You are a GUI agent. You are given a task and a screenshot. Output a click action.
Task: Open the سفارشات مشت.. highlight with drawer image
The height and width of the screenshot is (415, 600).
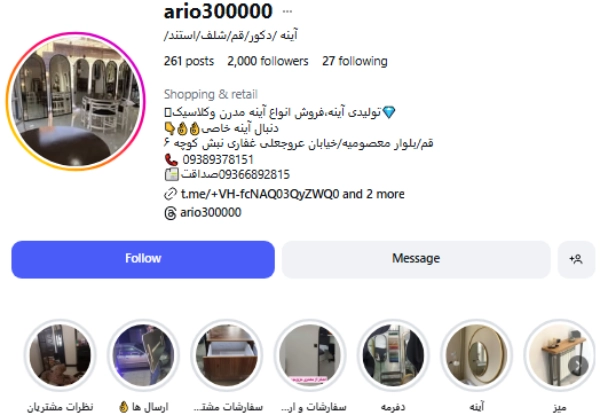click(x=227, y=355)
